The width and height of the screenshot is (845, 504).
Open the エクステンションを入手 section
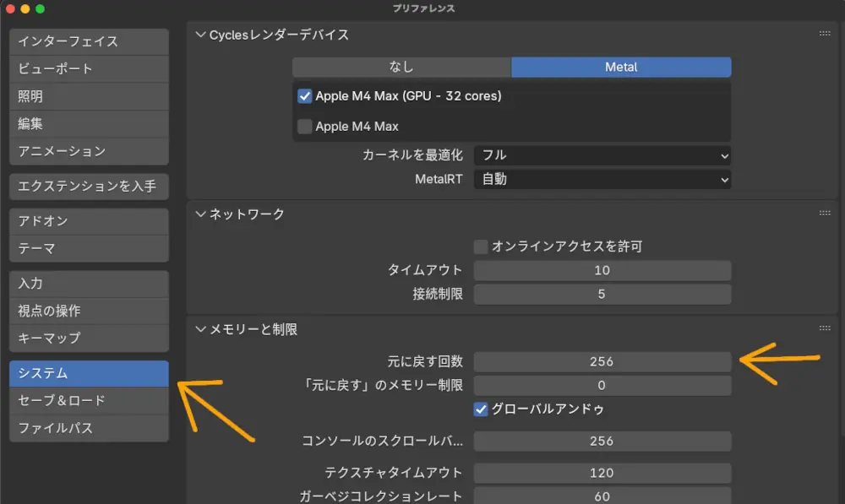point(89,187)
